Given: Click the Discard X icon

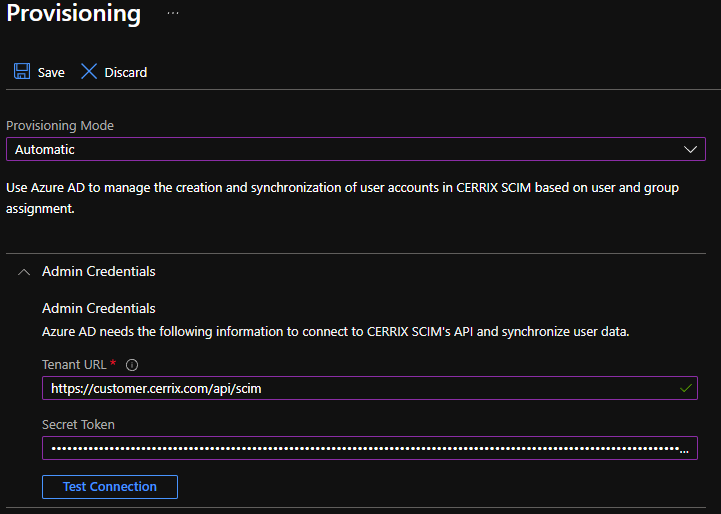Looking at the screenshot, I should click(89, 72).
